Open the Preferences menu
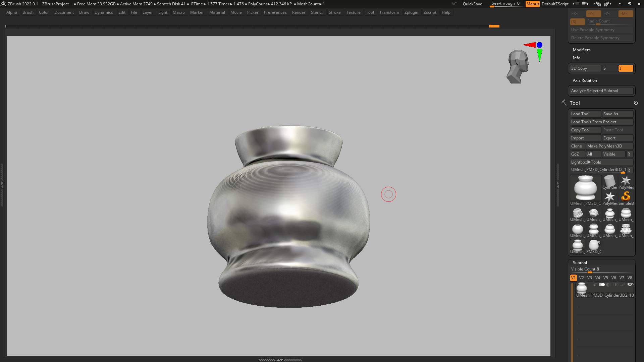This screenshot has width=644, height=362. pyautogui.click(x=275, y=12)
